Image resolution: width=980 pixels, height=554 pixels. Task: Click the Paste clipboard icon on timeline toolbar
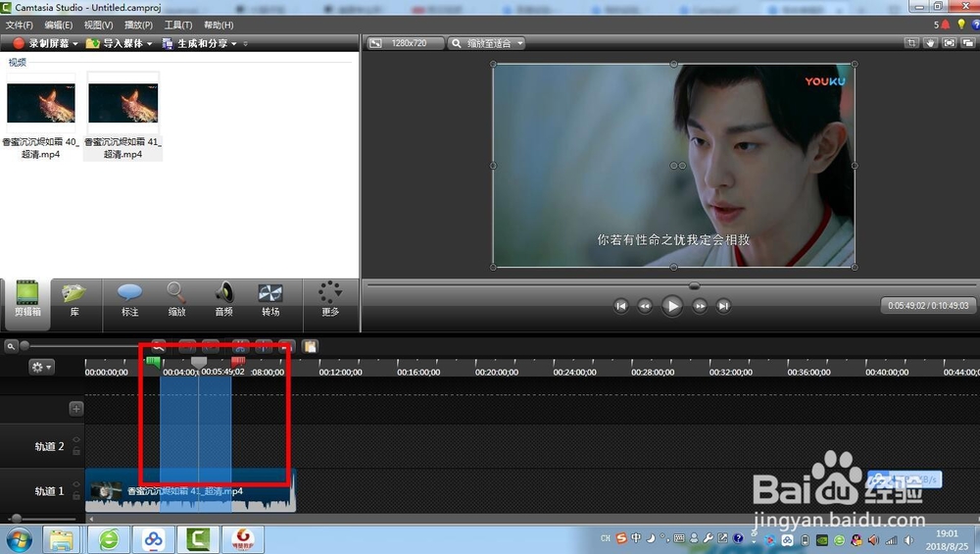(310, 346)
